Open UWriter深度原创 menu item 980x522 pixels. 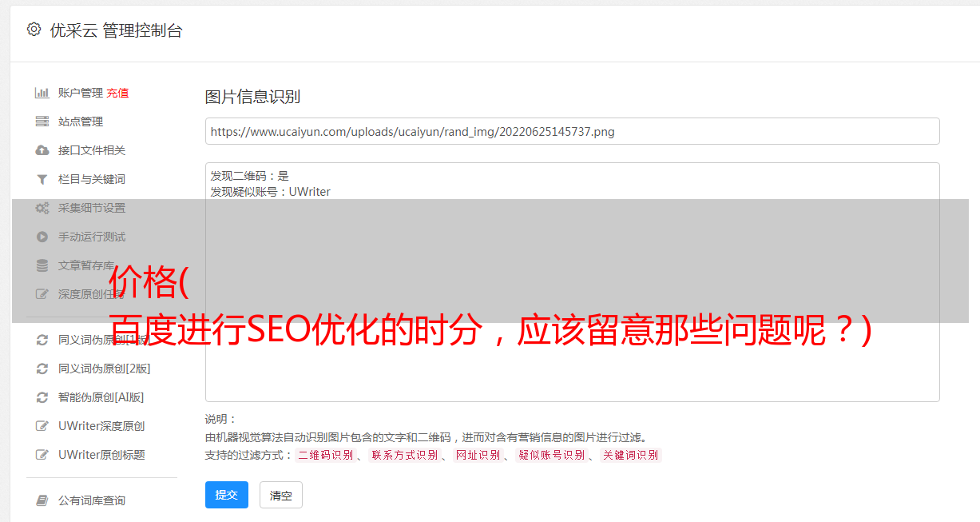[x=101, y=426]
